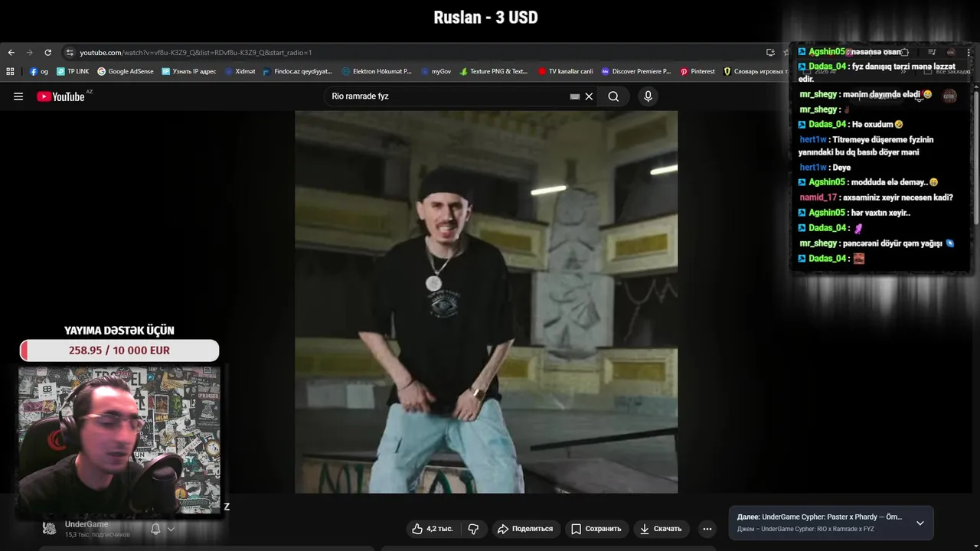Image resolution: width=980 pixels, height=551 pixels.
Task: Open the Xidmət bookmark
Action: (240, 71)
